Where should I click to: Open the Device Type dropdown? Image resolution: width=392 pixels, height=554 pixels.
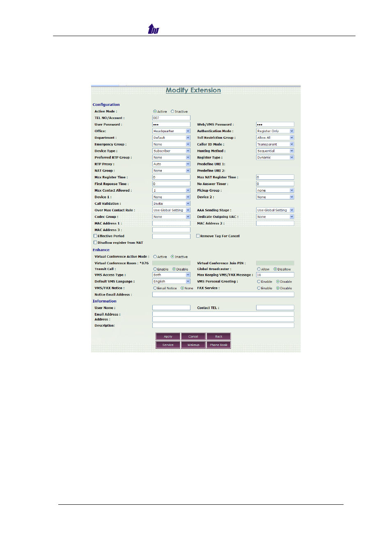coord(171,151)
